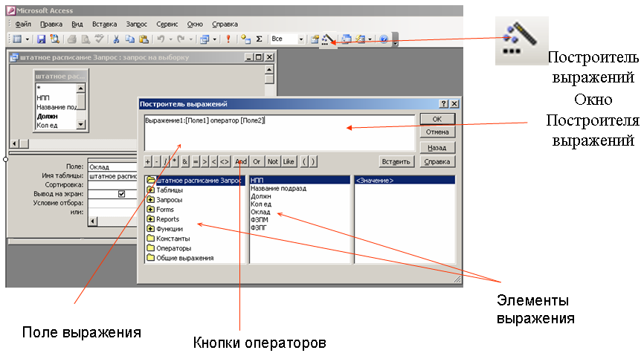Select ФЗПМ in the middle expression list
The image size is (644, 353).
click(259, 220)
